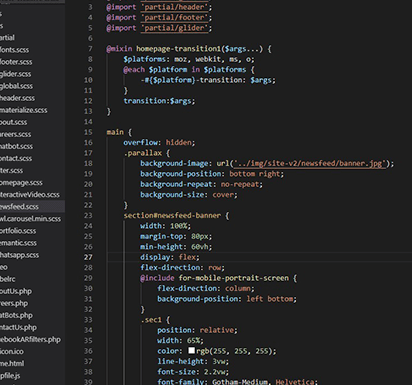Click line number 23 in the gutter
Screen dimensions: 412x385
click(x=88, y=215)
